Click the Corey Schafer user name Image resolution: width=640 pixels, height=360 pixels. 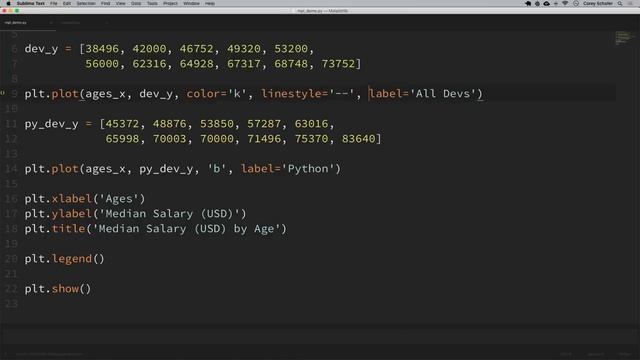pyautogui.click(x=598, y=3)
